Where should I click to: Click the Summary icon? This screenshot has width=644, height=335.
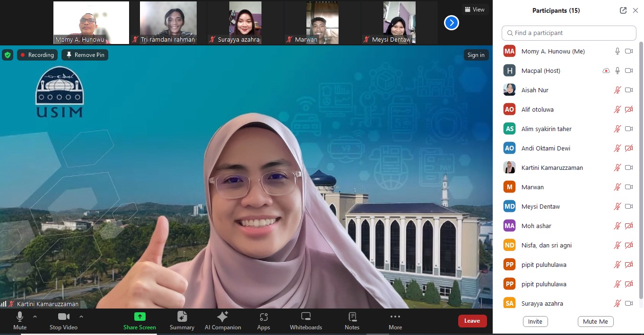[182, 320]
